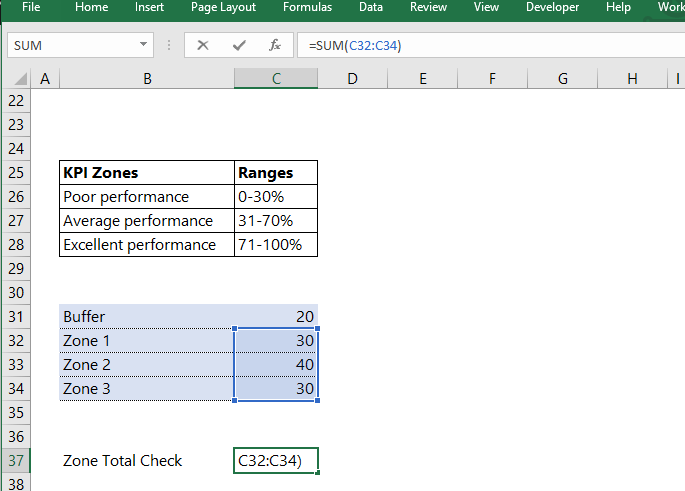
Task: Click the Select All corner triangle
Action: [x=21, y=79]
